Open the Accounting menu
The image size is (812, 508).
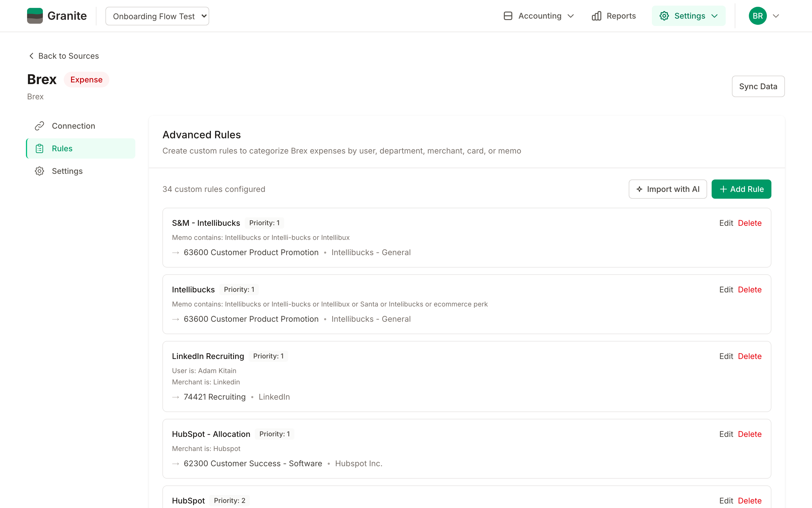[539, 16]
